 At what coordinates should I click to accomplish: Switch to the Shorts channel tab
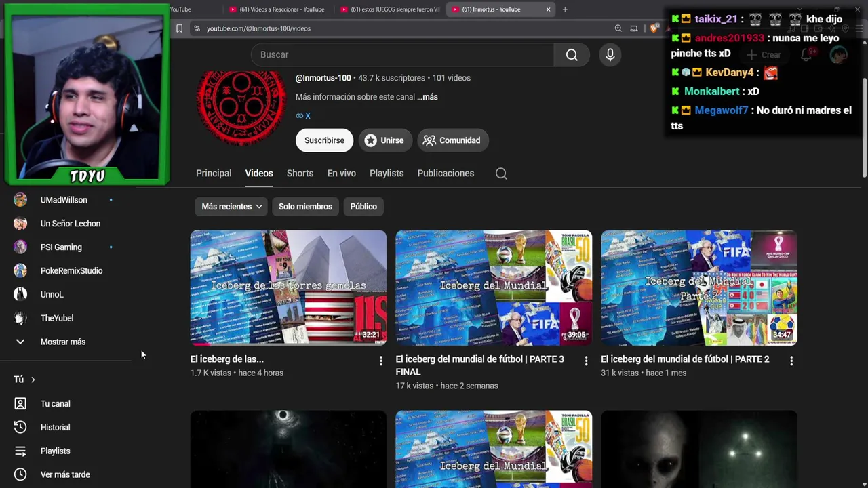[300, 174]
